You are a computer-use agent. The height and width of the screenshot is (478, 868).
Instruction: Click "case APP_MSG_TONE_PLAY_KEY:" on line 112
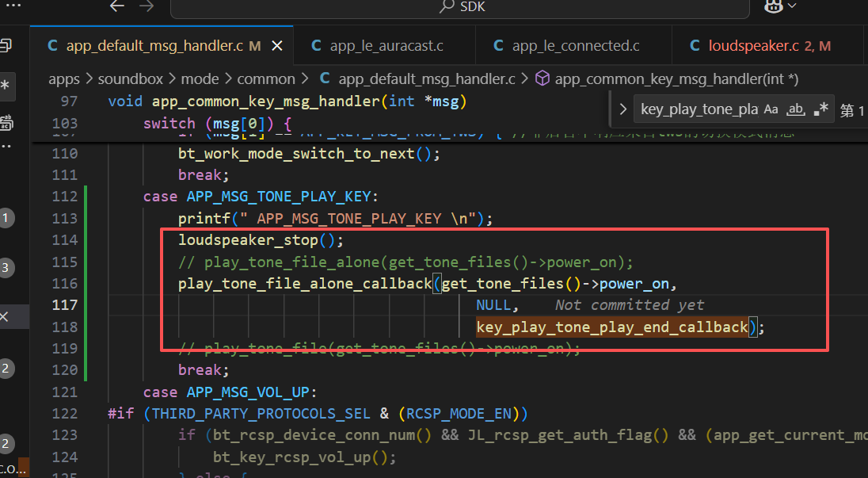(x=261, y=197)
